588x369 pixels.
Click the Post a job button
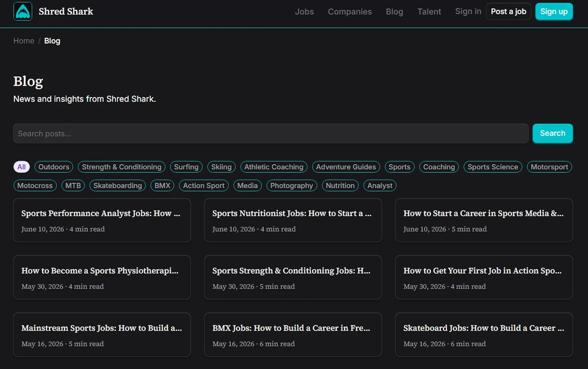509,11
